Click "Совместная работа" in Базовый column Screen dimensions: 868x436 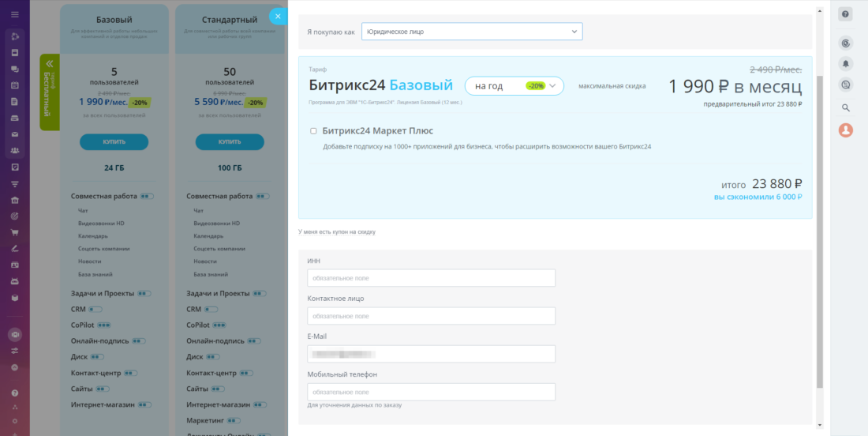point(104,196)
